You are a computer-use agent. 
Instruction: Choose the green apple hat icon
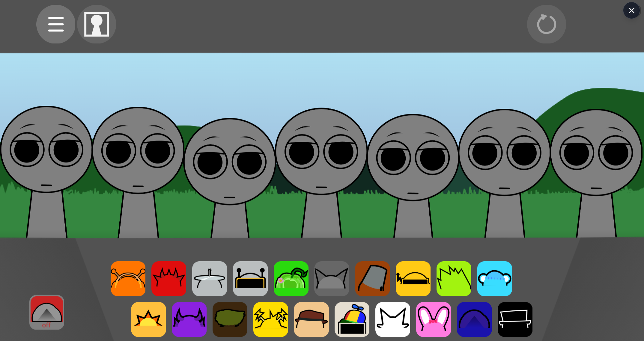tap(291, 278)
